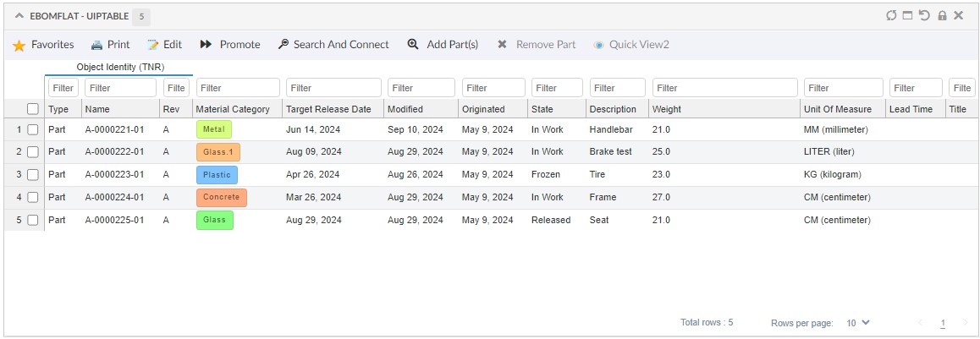Viewport: 980px width, 339px height.
Task: Click the Favorites star icon
Action: coord(19,46)
